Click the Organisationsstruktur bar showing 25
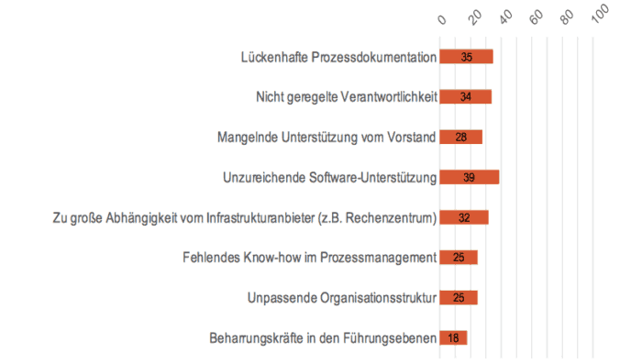 (459, 298)
